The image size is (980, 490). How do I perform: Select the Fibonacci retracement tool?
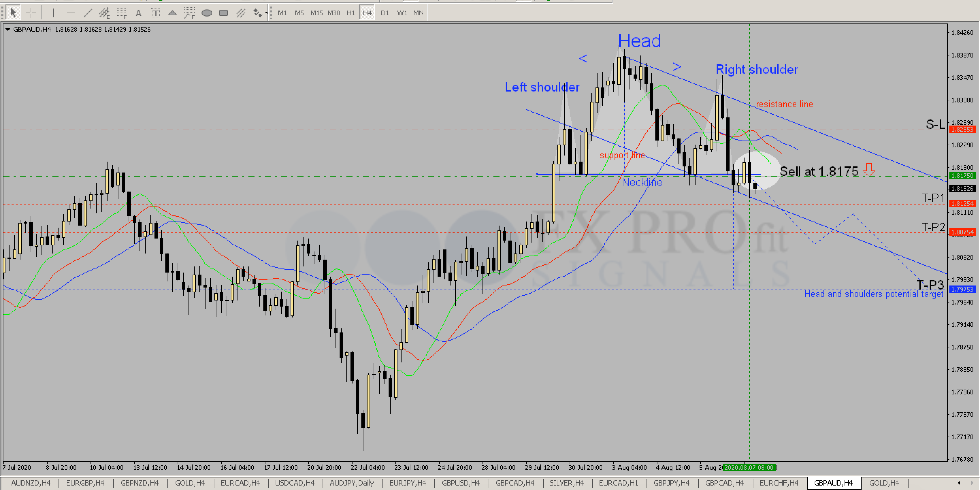[121, 13]
